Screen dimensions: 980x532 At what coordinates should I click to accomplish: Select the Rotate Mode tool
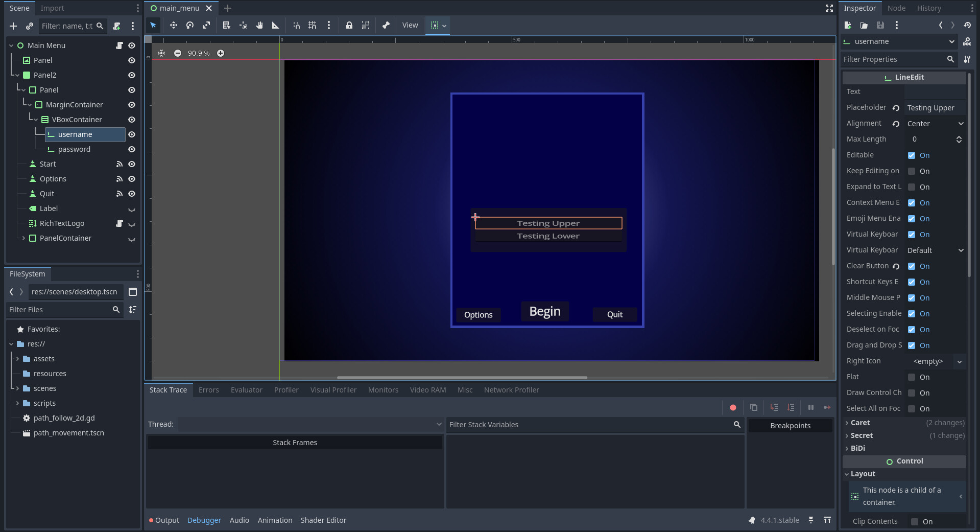[x=190, y=25]
